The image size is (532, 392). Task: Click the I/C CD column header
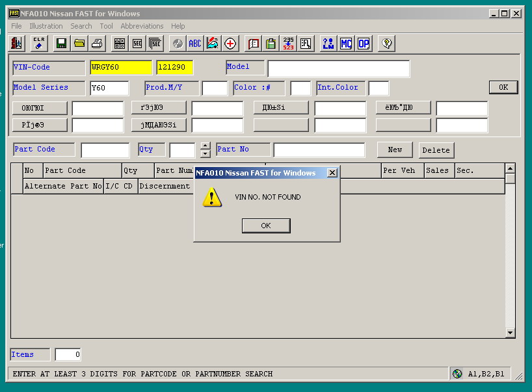point(121,186)
